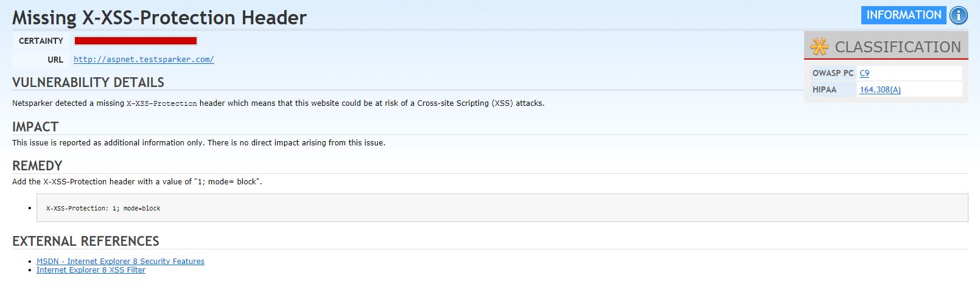Viewport: 980px width, 306px height.
Task: Click the URL field label
Action: (x=55, y=60)
